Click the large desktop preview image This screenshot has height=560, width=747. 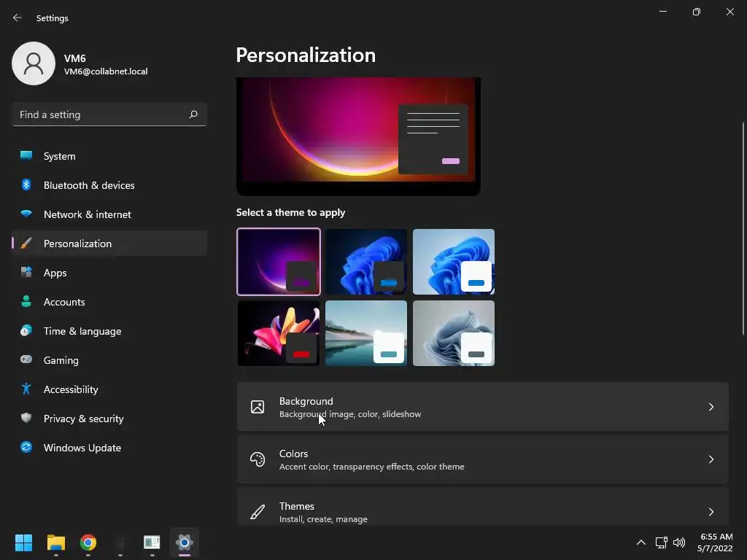358,136
